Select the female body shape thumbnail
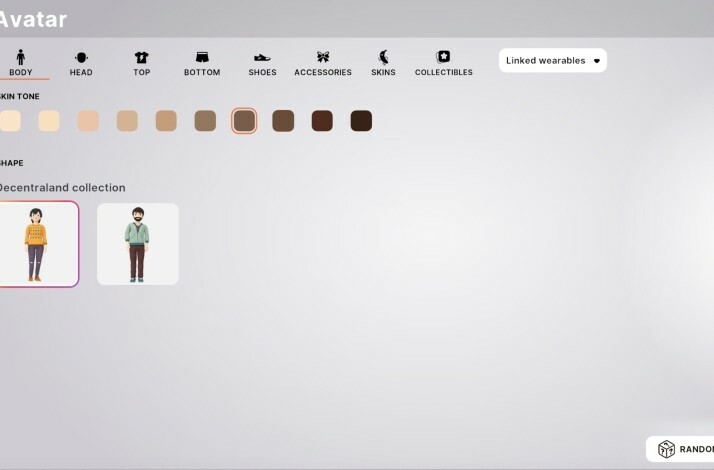The image size is (714, 470). (38, 244)
